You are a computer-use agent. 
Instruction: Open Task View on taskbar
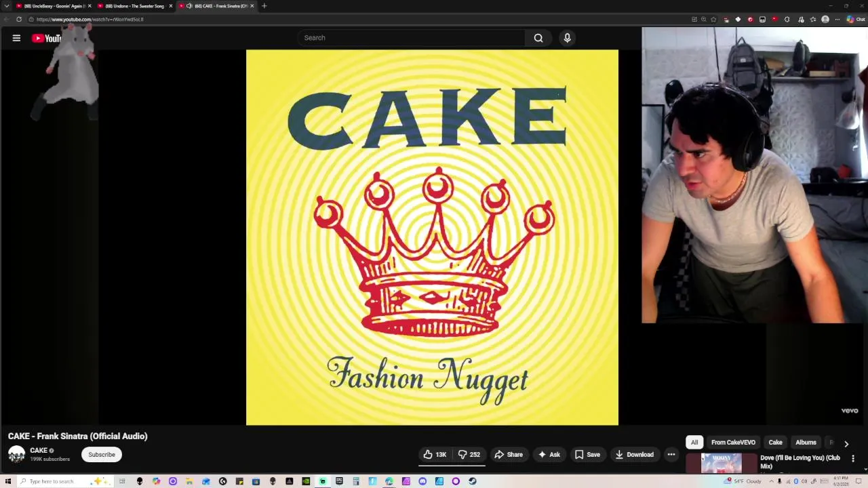122,481
